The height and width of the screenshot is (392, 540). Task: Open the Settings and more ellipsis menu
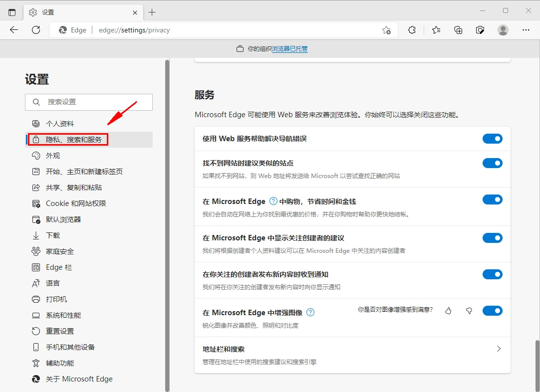click(526, 30)
